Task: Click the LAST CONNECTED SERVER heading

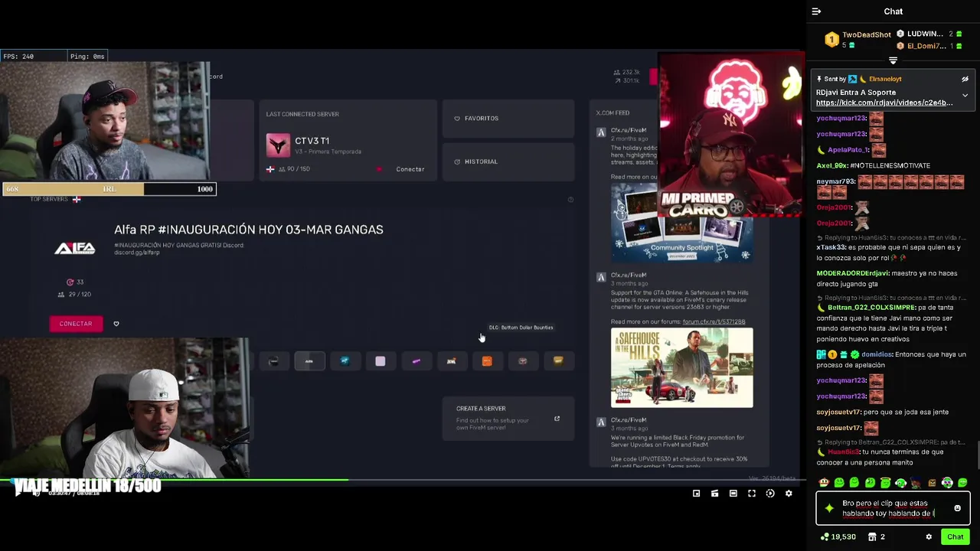Action: tap(302, 114)
